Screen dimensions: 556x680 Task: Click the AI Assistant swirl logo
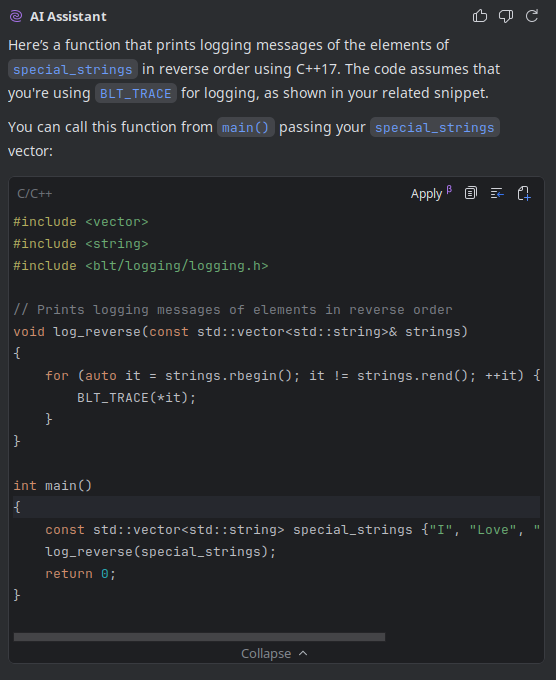16,16
